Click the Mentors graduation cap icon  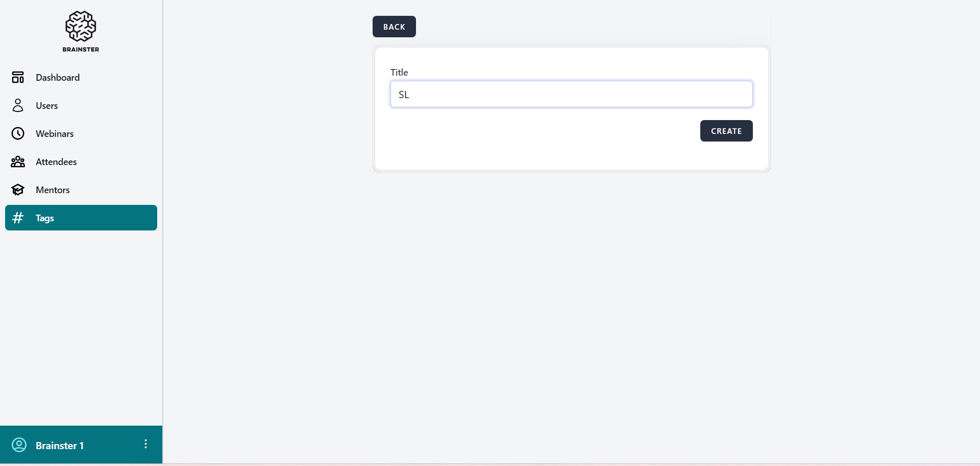(x=18, y=190)
